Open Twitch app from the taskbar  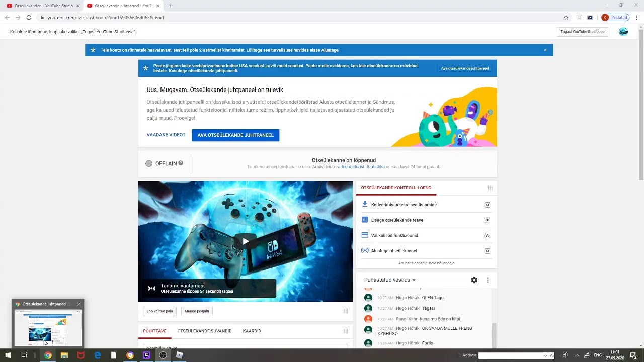pyautogui.click(x=146, y=355)
